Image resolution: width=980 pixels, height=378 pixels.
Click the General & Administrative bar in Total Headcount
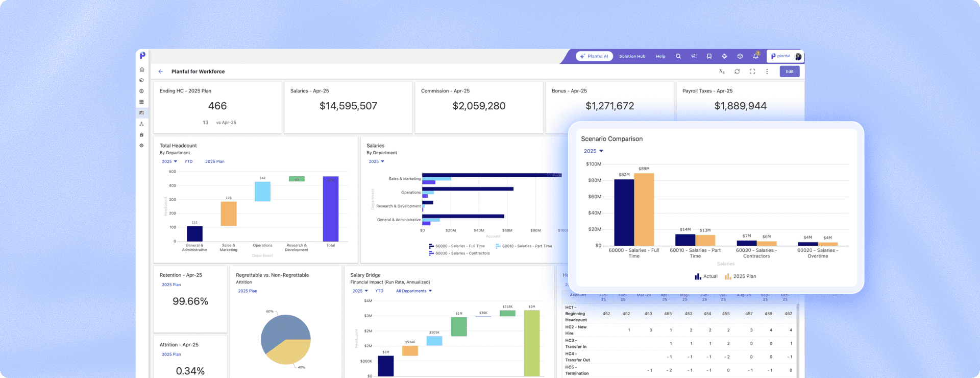tap(194, 234)
